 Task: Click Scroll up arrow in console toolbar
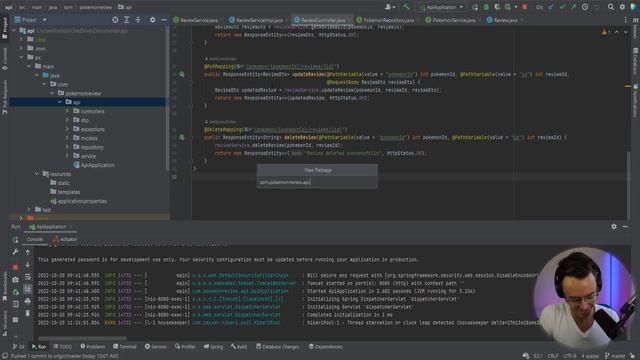[28, 252]
